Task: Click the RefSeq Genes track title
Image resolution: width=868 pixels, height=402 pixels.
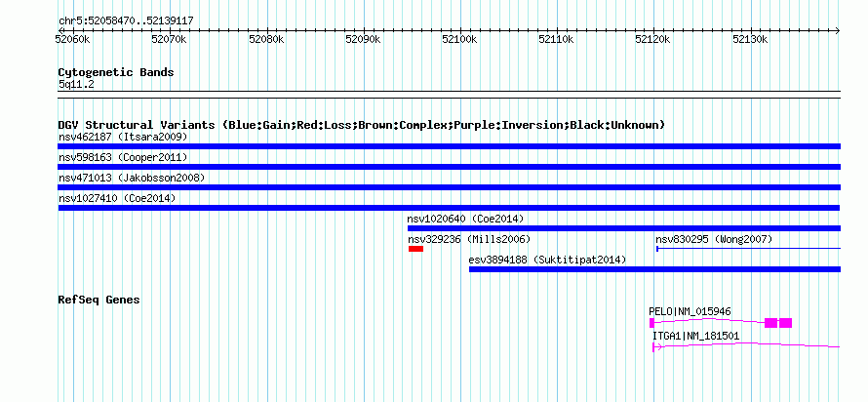Action: pos(99,300)
